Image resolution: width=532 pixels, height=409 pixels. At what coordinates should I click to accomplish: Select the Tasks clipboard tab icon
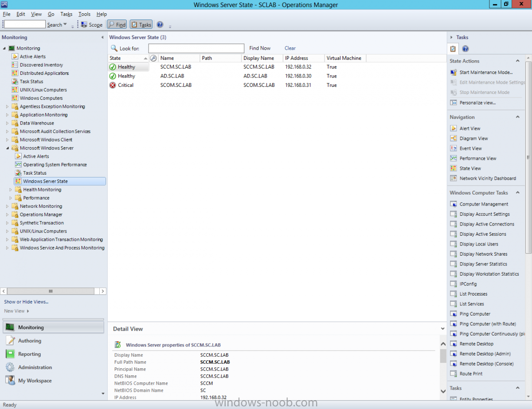pyautogui.click(x=453, y=49)
